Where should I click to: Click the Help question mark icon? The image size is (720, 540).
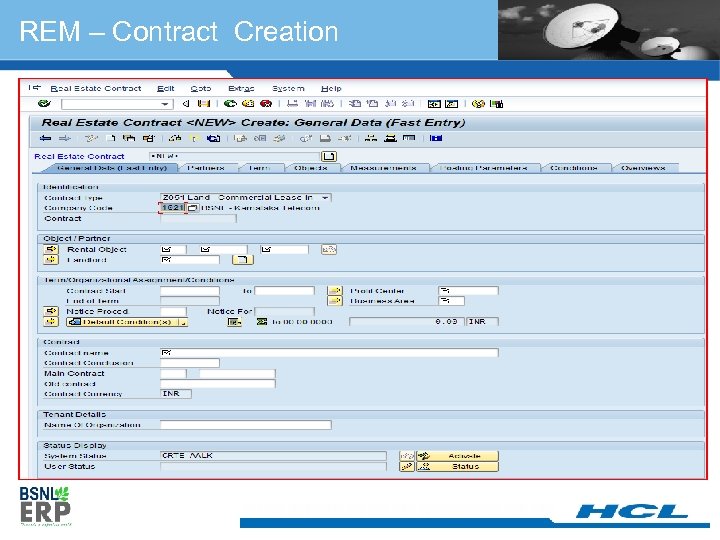[x=478, y=104]
